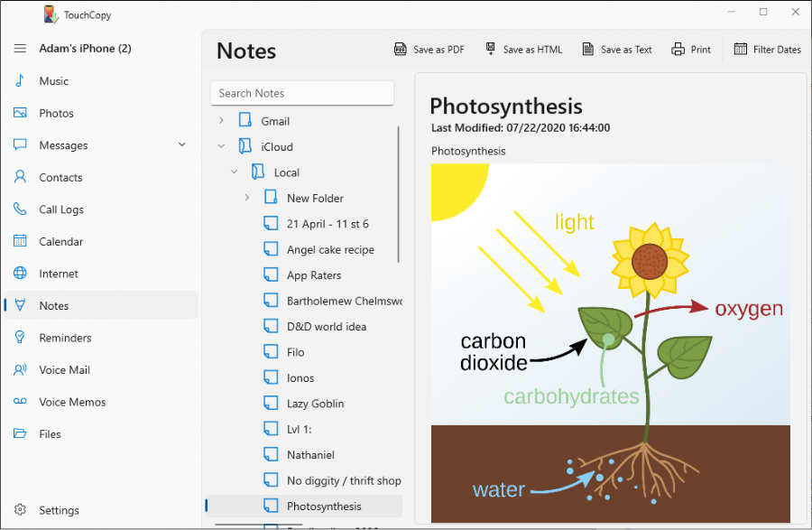Click the Voice Memos sidebar icon
812x530 pixels.
pos(20,402)
